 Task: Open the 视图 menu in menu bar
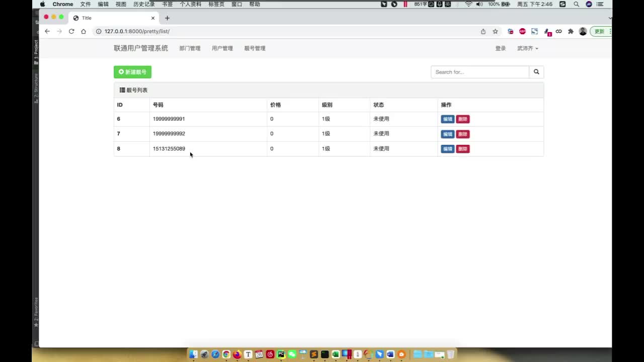pyautogui.click(x=121, y=4)
